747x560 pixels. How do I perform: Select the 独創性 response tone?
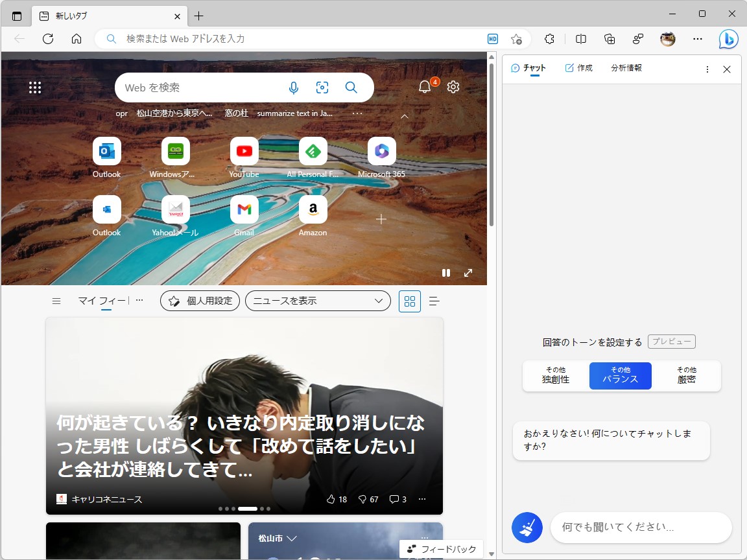(554, 376)
